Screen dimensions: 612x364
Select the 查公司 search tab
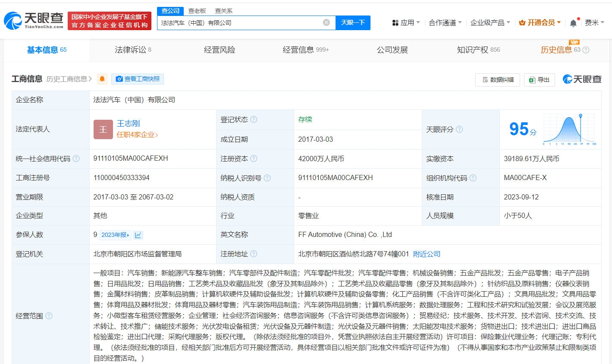(170, 11)
